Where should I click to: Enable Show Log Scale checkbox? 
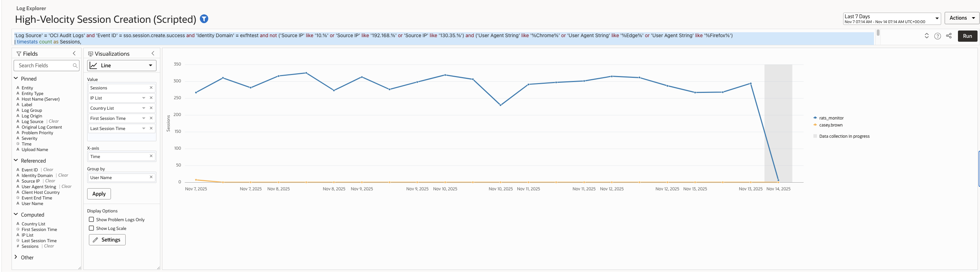[x=91, y=228]
